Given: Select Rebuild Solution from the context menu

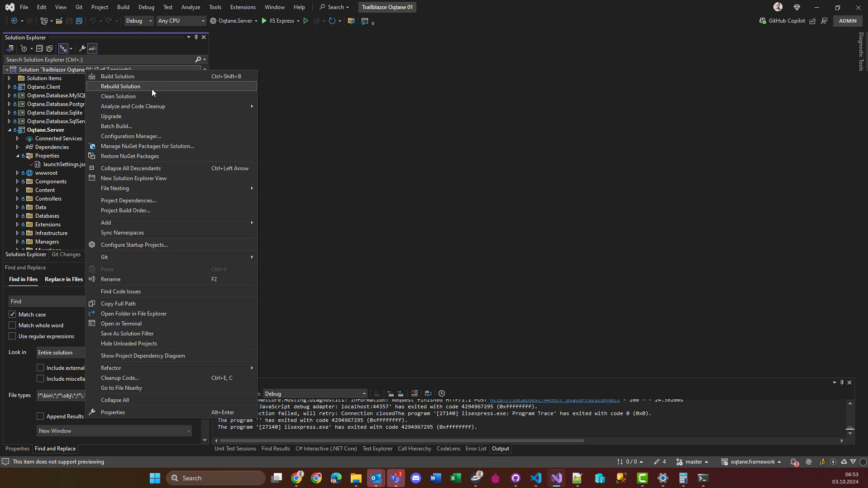Looking at the screenshot, I should coord(120,86).
